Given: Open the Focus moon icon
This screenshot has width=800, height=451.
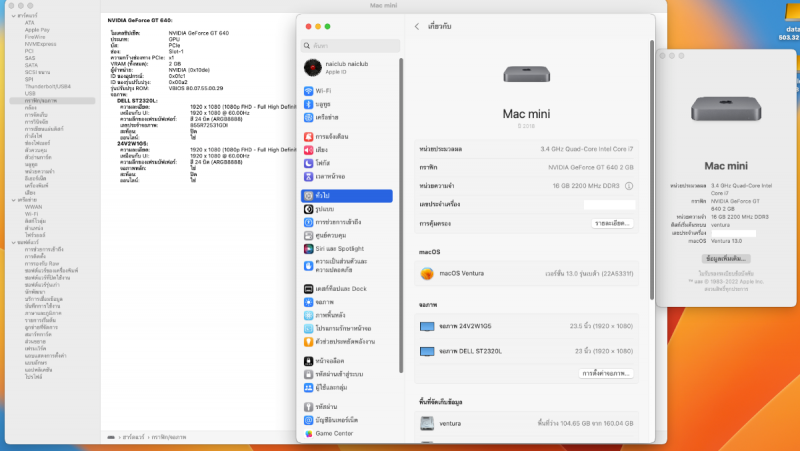Looking at the screenshot, I should [x=308, y=163].
